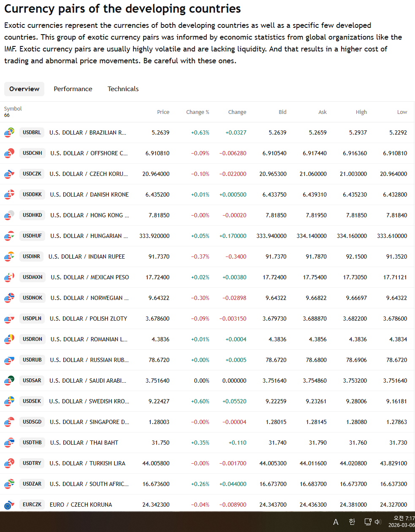This screenshot has width=415, height=532.
Task: Open the USDHKD symbol ticker link
Action: 33,215
